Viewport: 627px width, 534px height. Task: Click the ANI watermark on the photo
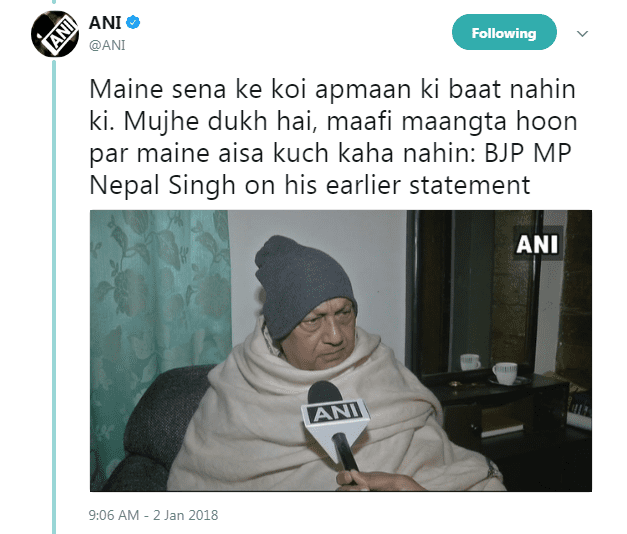tap(537, 244)
